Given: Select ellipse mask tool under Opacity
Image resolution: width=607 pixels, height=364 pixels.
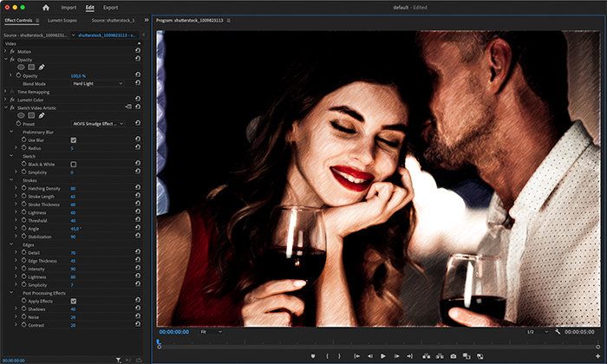Looking at the screenshot, I should (x=21, y=68).
